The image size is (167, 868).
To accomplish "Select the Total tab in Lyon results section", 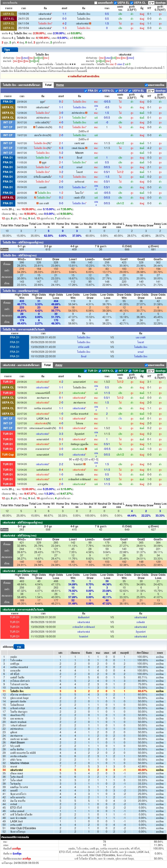I will click(48, 85).
